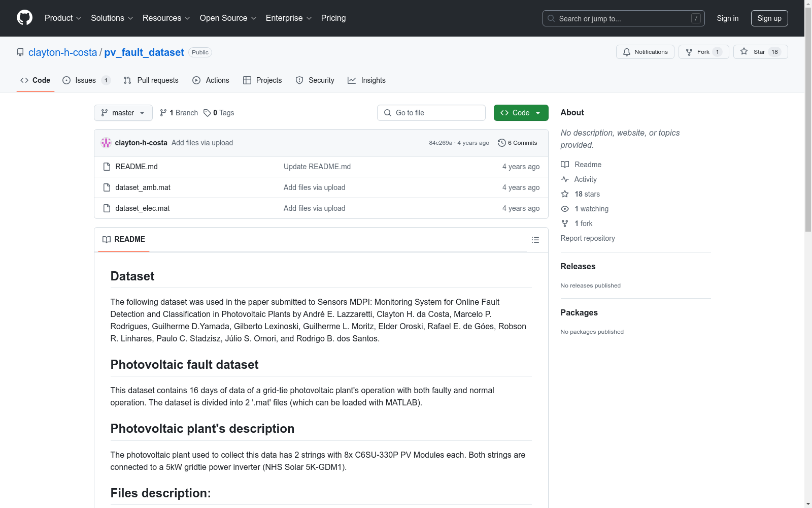Click the eye icon beside 1 watching

[x=565, y=209]
